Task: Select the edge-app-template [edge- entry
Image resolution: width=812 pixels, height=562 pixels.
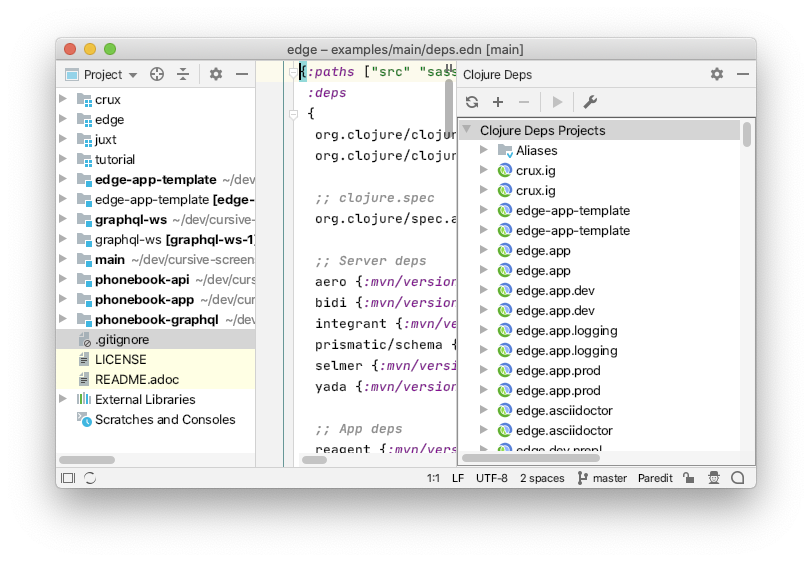Action: (156, 199)
